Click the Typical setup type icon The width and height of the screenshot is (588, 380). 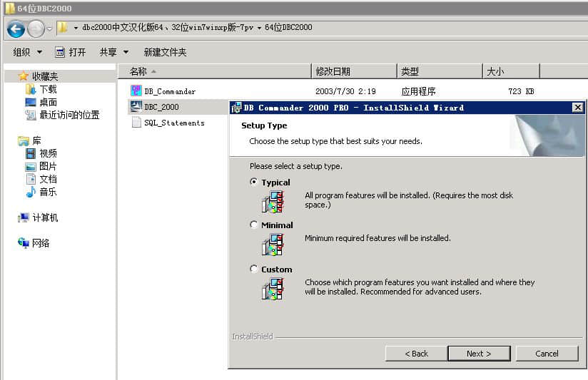[x=272, y=201]
